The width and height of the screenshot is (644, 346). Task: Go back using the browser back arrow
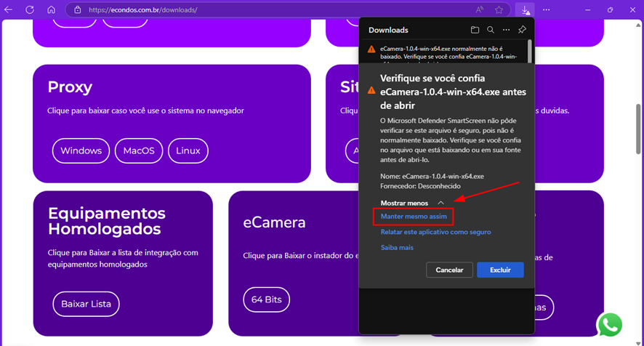point(8,9)
